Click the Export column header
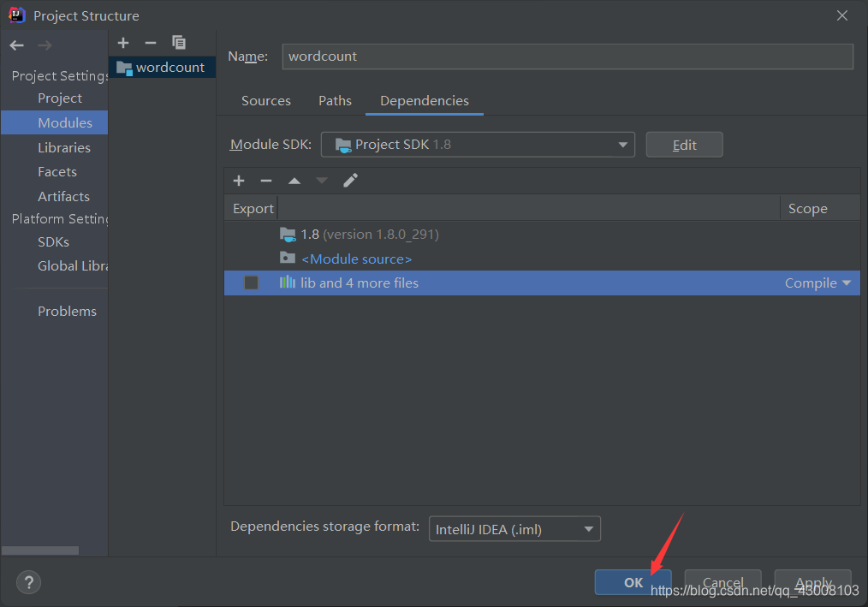Viewport: 868px width, 607px height. (x=253, y=209)
